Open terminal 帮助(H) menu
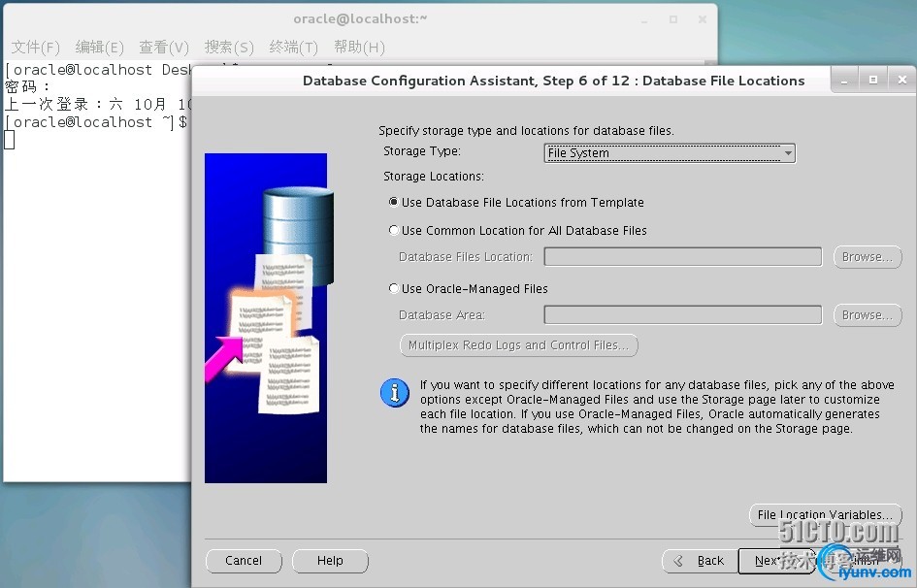917x588 pixels. (359, 47)
